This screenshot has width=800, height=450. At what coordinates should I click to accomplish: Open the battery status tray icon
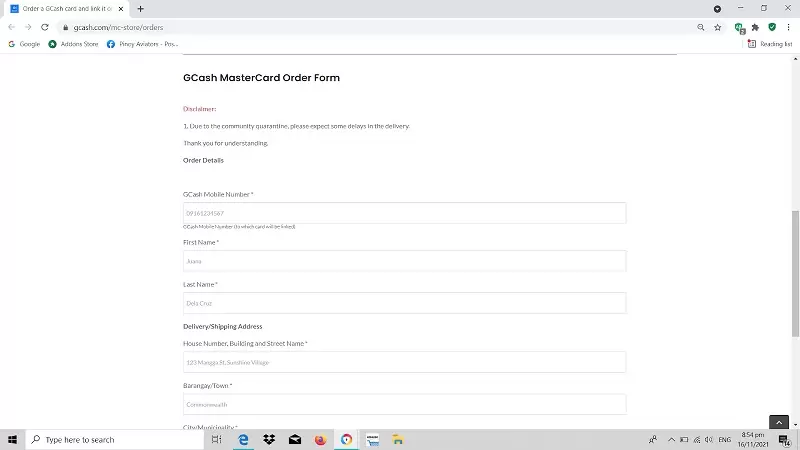point(684,440)
